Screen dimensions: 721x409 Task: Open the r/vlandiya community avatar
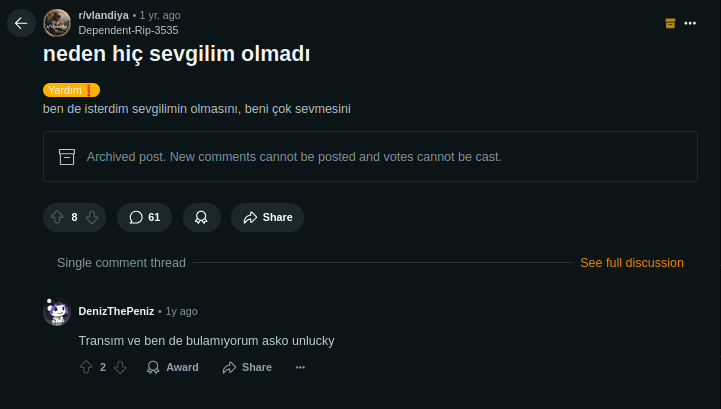click(57, 23)
